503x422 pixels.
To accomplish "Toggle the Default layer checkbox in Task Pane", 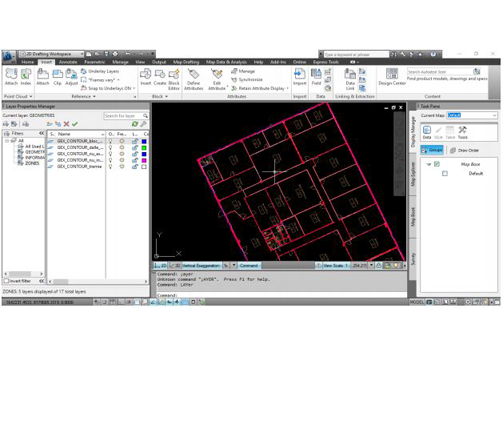I will (x=445, y=173).
